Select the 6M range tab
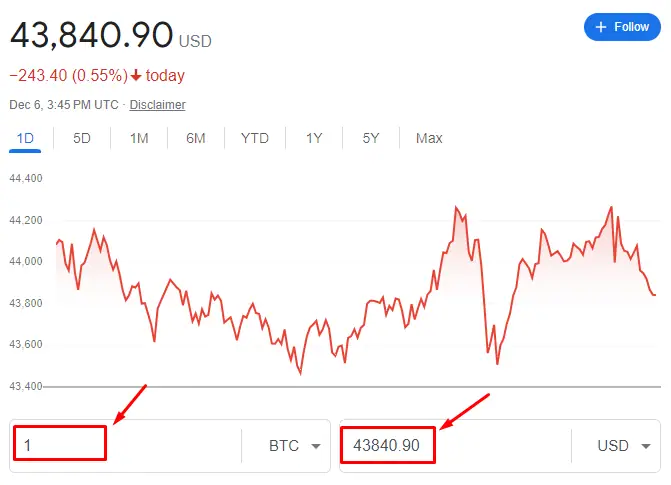Viewport: 671px width, 485px height. 196,138
